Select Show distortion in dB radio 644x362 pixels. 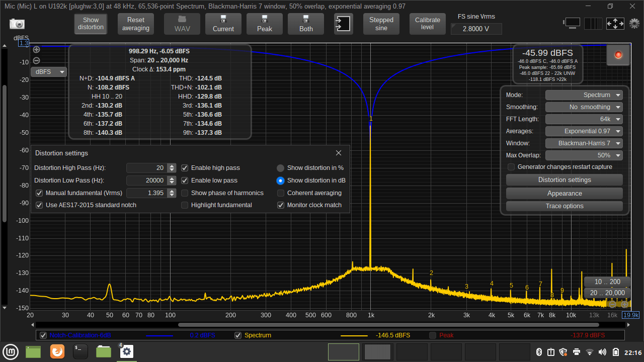click(281, 180)
